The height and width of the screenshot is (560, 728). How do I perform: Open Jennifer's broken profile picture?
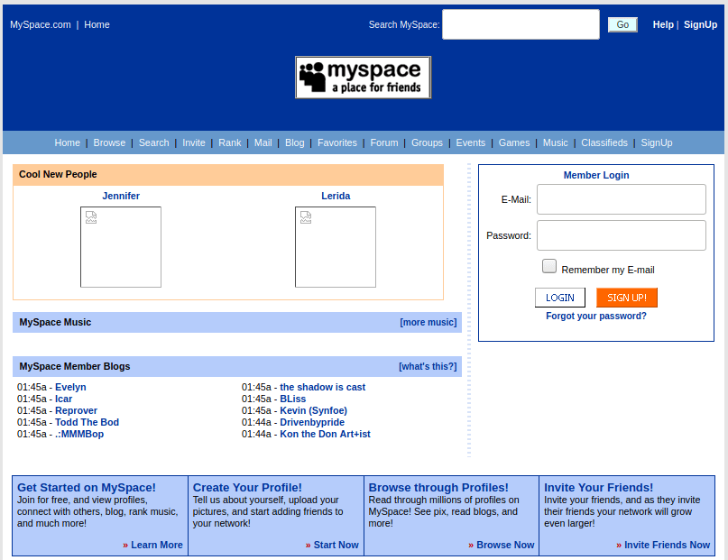coord(121,247)
